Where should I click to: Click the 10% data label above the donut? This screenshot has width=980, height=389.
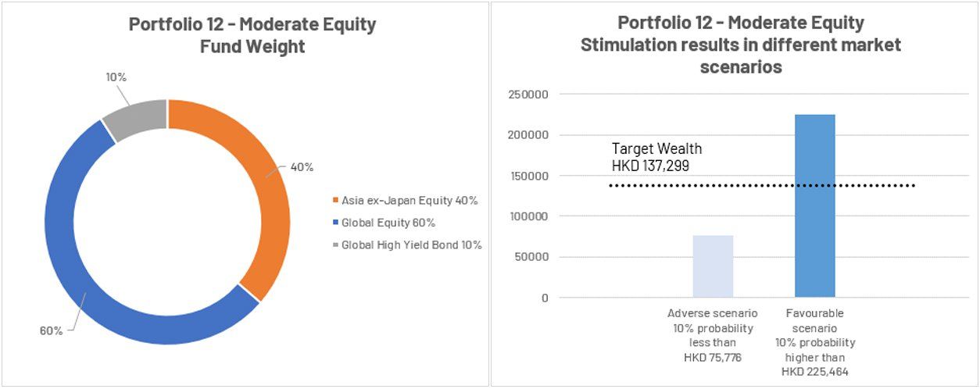116,77
